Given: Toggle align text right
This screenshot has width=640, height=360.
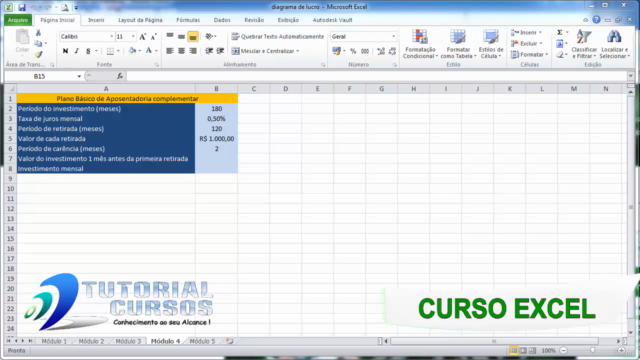Looking at the screenshot, I should (x=193, y=51).
